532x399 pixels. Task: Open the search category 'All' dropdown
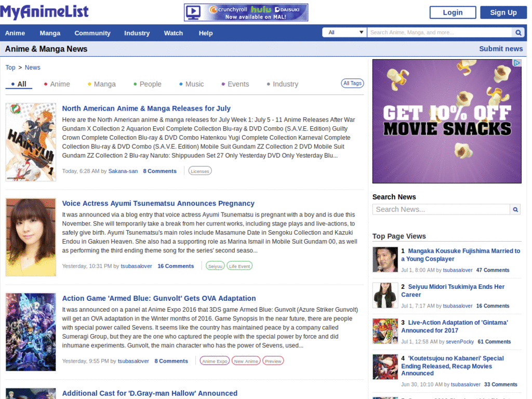coord(344,33)
